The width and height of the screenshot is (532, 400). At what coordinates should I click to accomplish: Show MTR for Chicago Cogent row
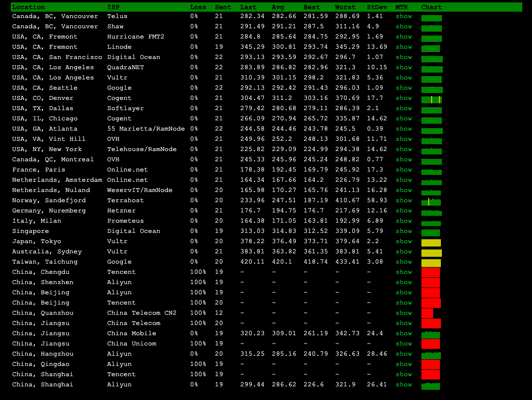coord(404,118)
